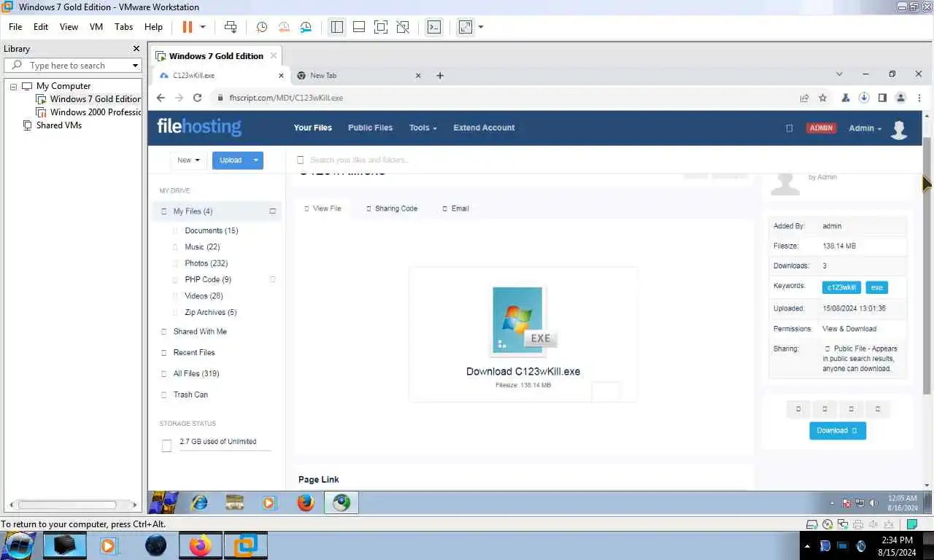Go to Your Files page
Viewport: 934px width, 560px height.
click(313, 128)
